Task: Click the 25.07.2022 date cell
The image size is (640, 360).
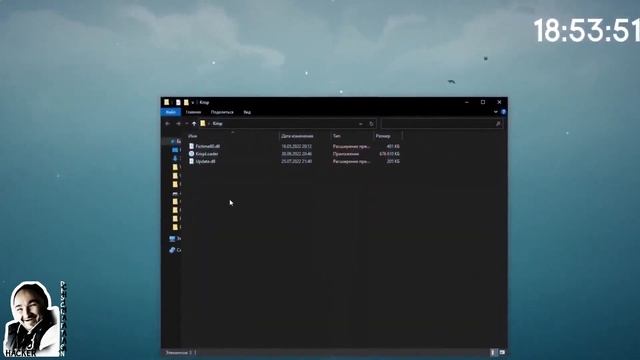Action: (x=296, y=162)
